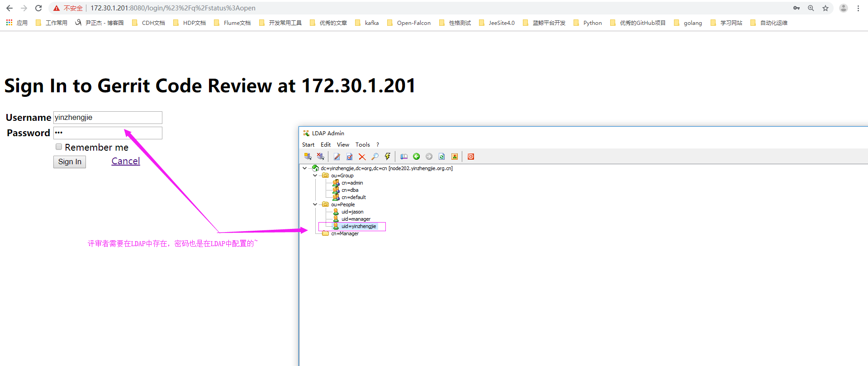Viewport: 868px width, 366px height.
Task: Click the Sign In button
Action: [70, 162]
